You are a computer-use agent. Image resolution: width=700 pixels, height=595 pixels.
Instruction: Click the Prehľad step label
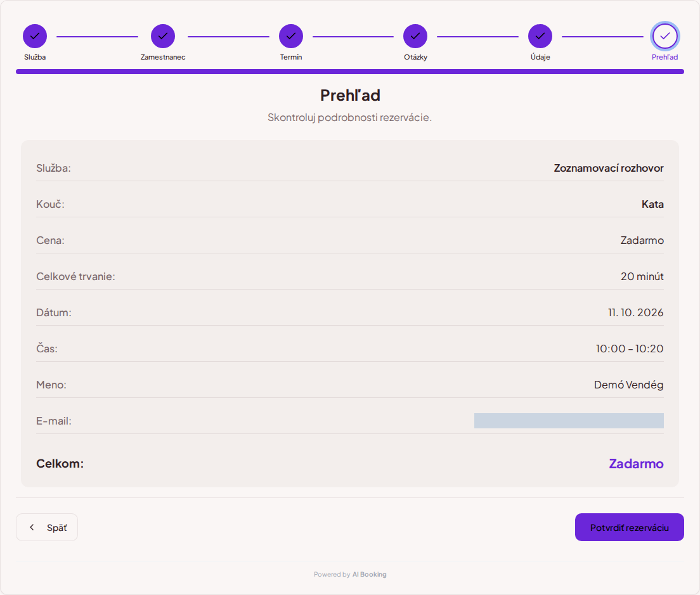pyautogui.click(x=664, y=57)
